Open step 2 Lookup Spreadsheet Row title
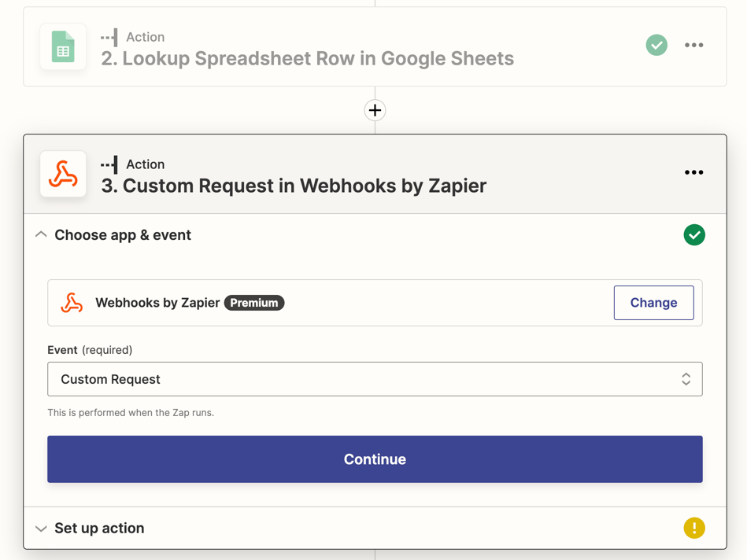Viewport: 747px width, 560px height. point(307,58)
